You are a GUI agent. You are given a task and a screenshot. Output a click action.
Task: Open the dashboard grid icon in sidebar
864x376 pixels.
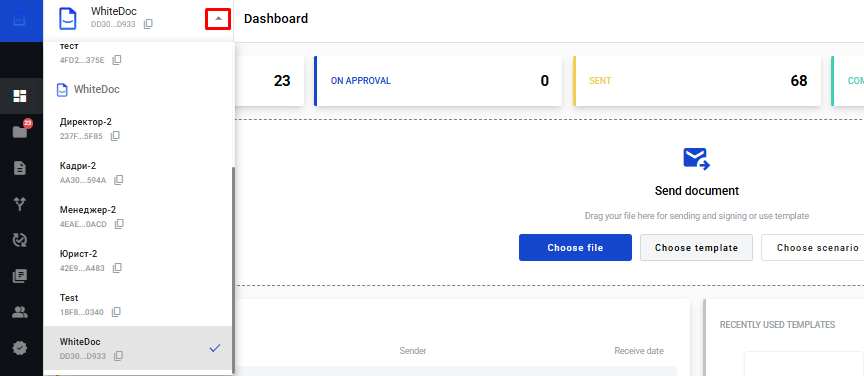20,96
